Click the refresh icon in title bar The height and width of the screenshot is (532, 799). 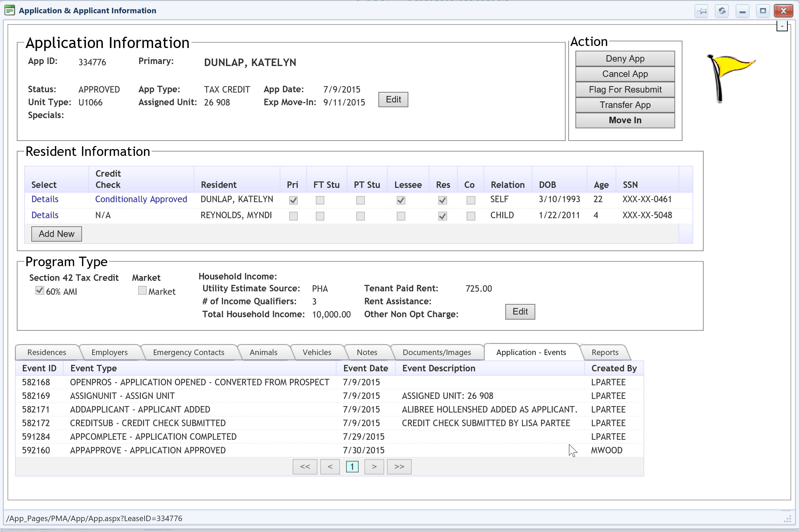pos(722,11)
